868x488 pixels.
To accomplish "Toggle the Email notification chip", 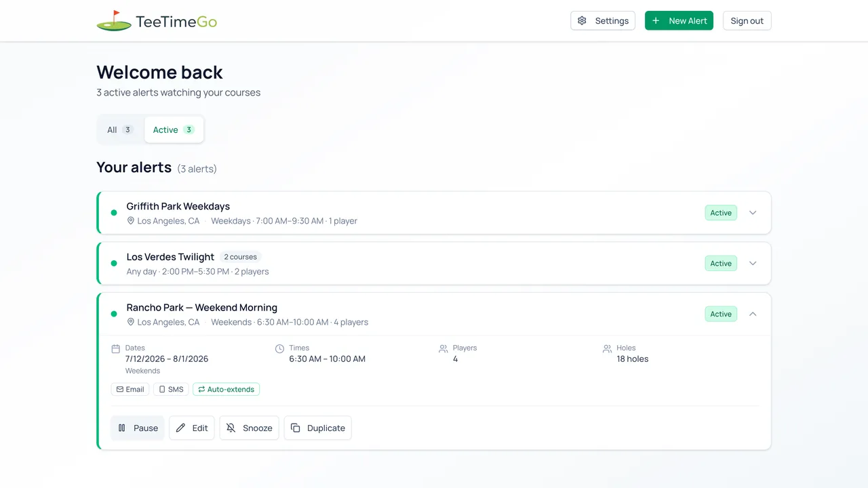I will pyautogui.click(x=130, y=390).
